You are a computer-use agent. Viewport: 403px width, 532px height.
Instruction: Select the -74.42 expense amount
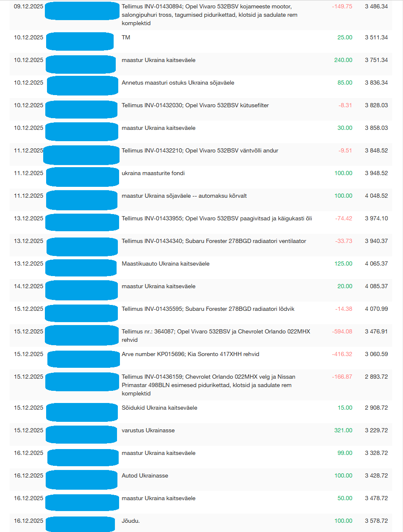click(343, 219)
